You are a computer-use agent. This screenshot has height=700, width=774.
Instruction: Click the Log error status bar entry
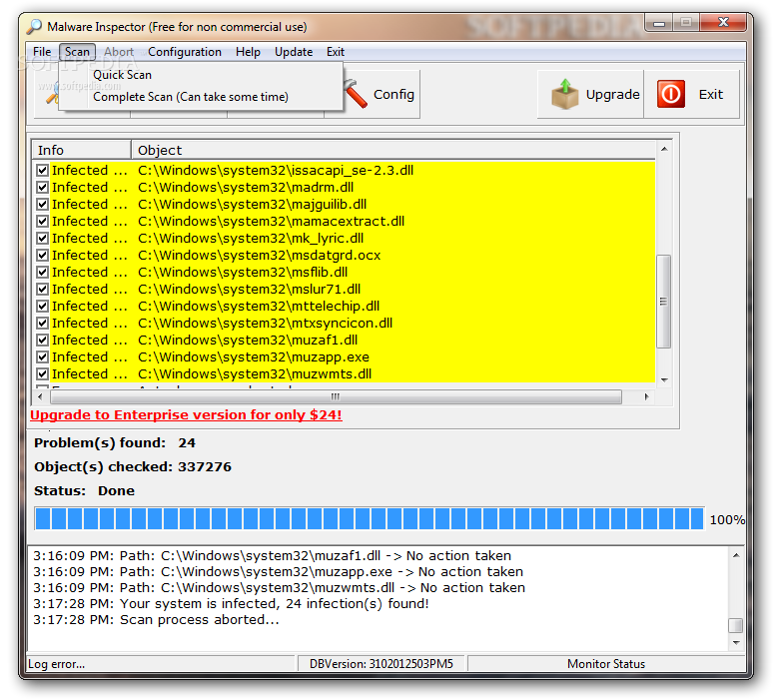pyautogui.click(x=161, y=664)
